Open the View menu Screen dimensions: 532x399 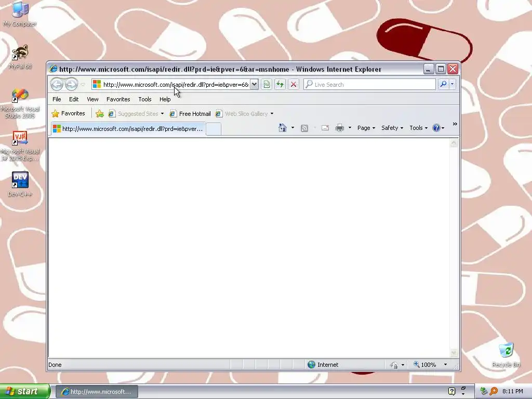(92, 99)
